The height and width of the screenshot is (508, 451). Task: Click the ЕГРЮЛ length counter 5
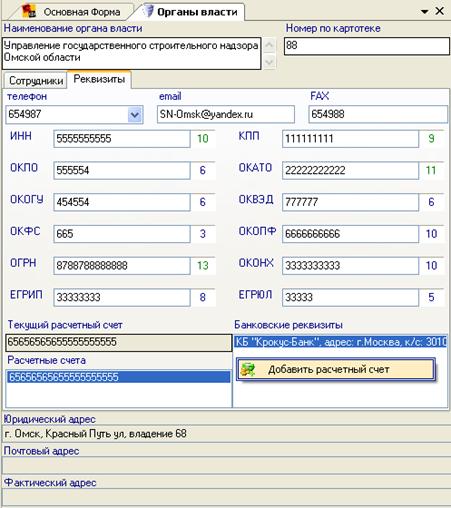coord(431,297)
